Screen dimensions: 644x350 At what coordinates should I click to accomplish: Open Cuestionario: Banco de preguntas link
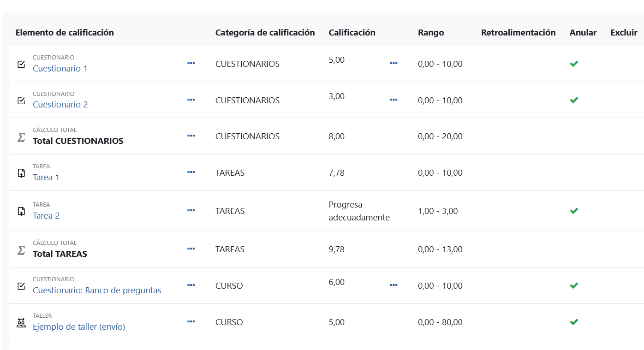click(x=97, y=291)
